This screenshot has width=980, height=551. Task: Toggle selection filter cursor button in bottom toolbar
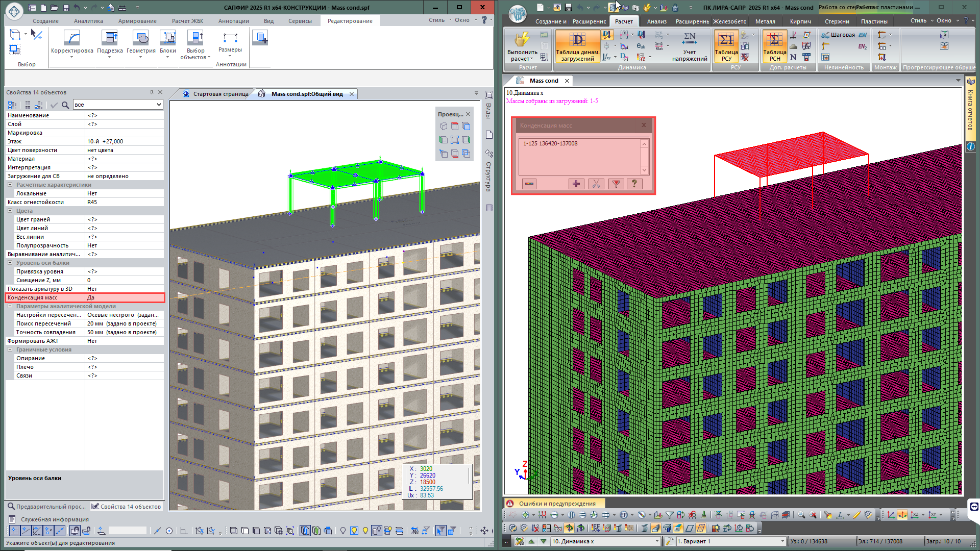click(440, 531)
